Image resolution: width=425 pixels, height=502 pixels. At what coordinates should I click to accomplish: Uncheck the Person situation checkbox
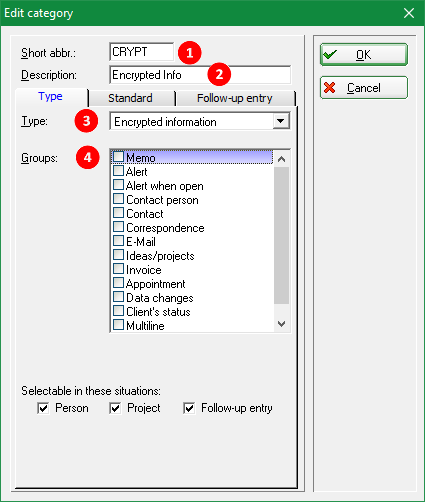(x=43, y=408)
